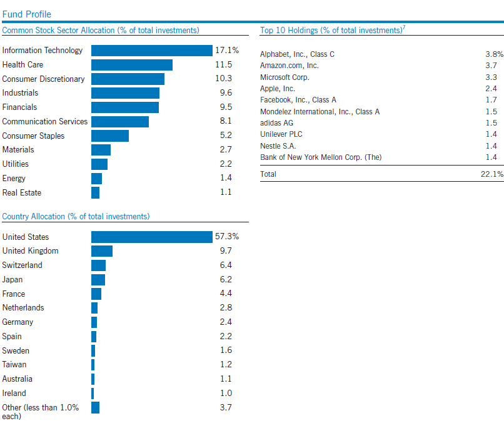This screenshot has width=504, height=421.
Task: Click the 'Microsoft Corp.' holding
Action: coord(285,77)
